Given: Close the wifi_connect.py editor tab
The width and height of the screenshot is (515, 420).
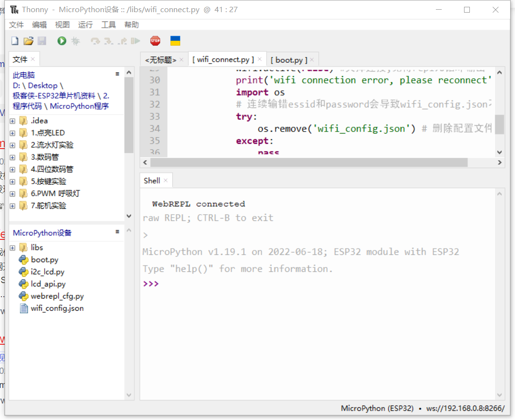Looking at the screenshot, I should click(x=260, y=59).
